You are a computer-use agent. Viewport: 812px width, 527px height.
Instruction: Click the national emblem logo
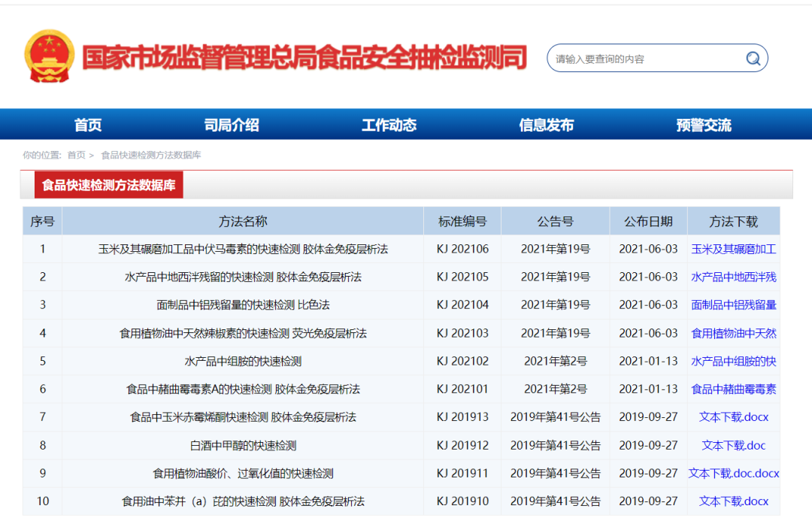(x=50, y=56)
